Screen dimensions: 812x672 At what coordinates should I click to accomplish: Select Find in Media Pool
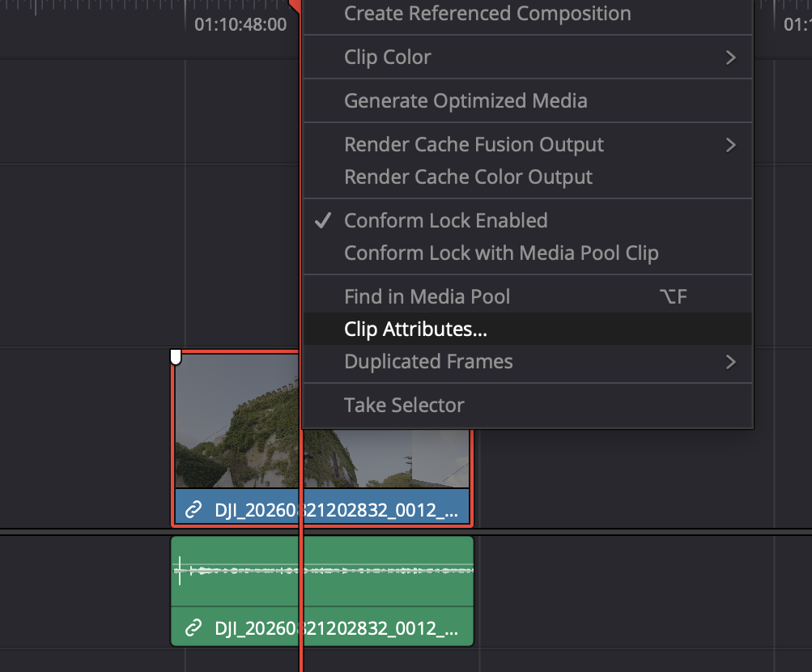click(527, 296)
